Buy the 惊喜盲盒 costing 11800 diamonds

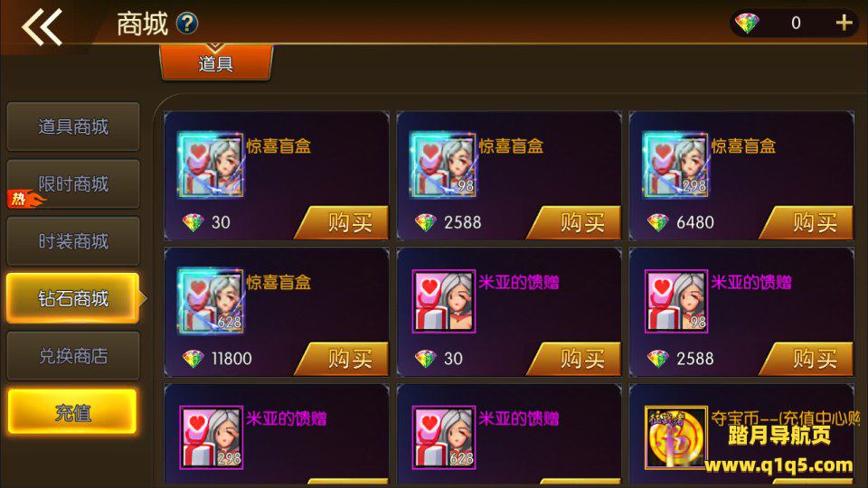(x=342, y=359)
